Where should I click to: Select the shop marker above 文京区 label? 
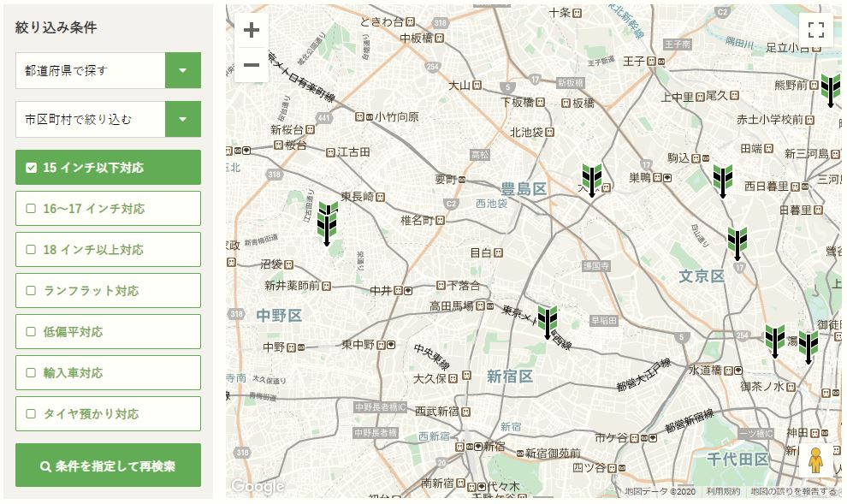737,244
